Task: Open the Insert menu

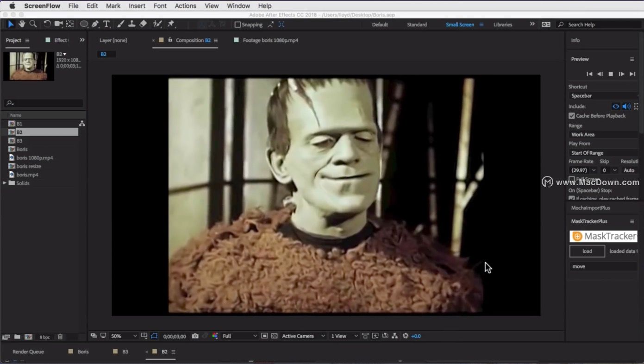Action: pos(137,6)
